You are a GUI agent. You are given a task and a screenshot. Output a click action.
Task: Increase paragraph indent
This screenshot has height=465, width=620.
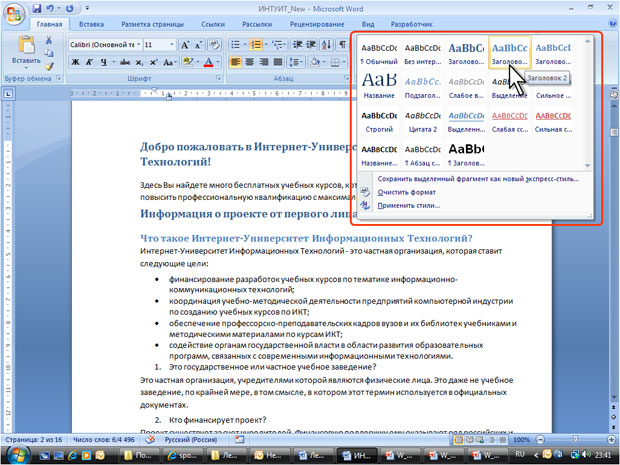tap(311, 45)
